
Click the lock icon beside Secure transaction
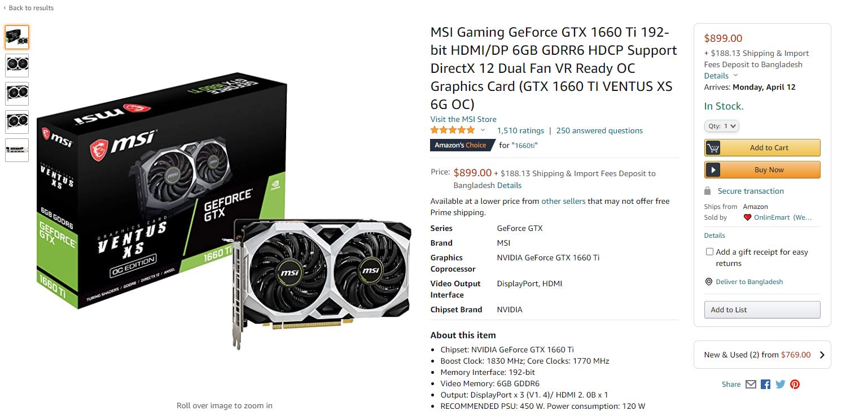708,191
